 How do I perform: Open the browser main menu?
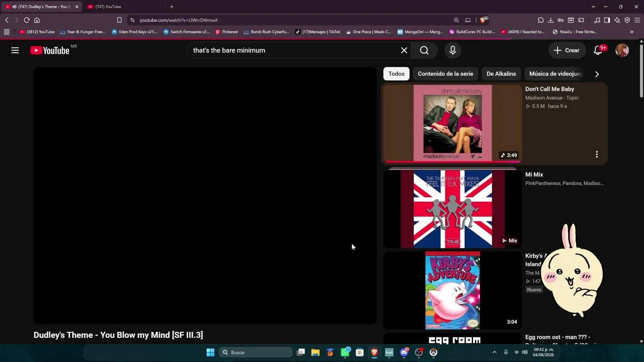click(637, 20)
